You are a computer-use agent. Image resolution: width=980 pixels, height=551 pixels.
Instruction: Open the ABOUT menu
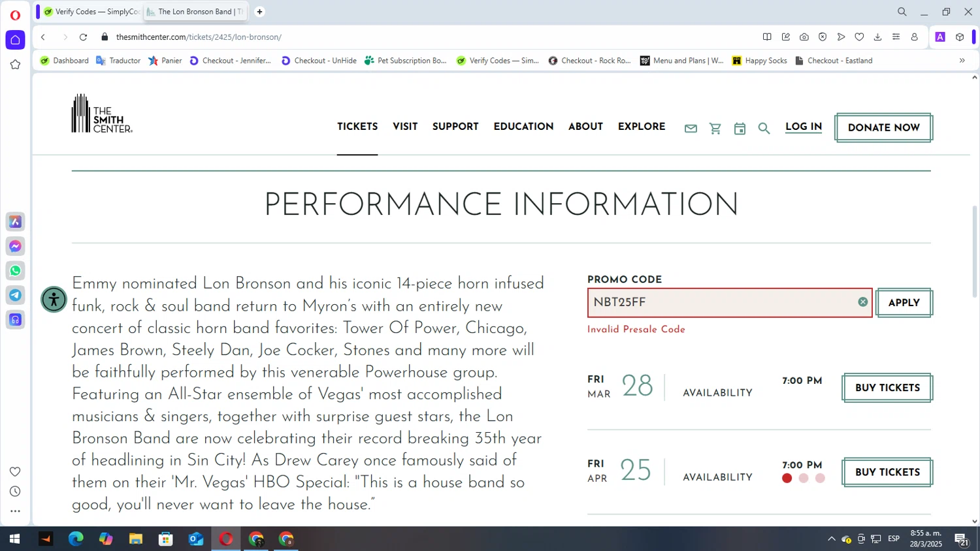pyautogui.click(x=585, y=127)
